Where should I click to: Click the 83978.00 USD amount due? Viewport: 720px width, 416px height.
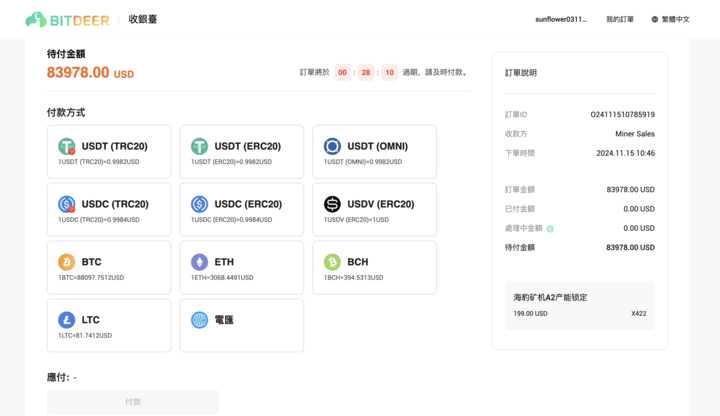tap(90, 73)
